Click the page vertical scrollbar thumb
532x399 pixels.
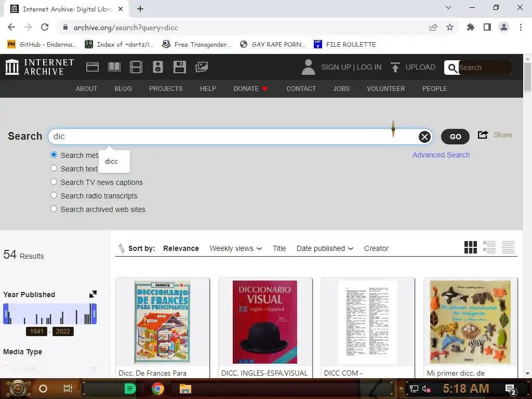(x=527, y=77)
